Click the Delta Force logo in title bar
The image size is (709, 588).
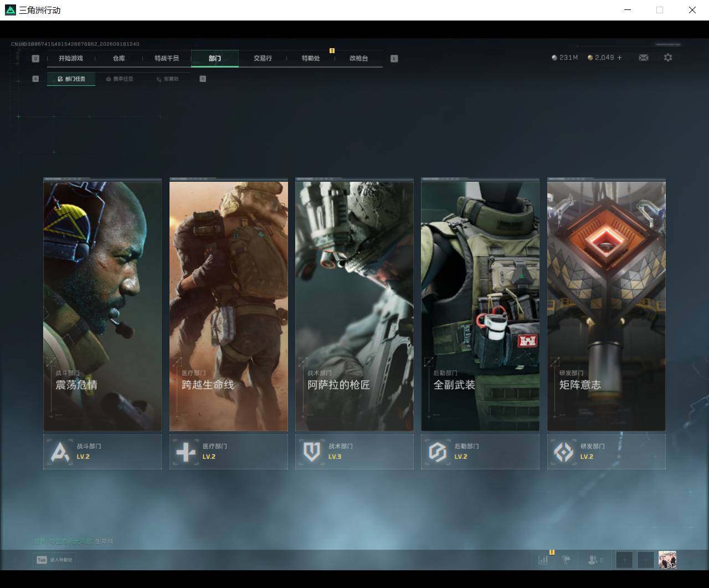[11, 10]
